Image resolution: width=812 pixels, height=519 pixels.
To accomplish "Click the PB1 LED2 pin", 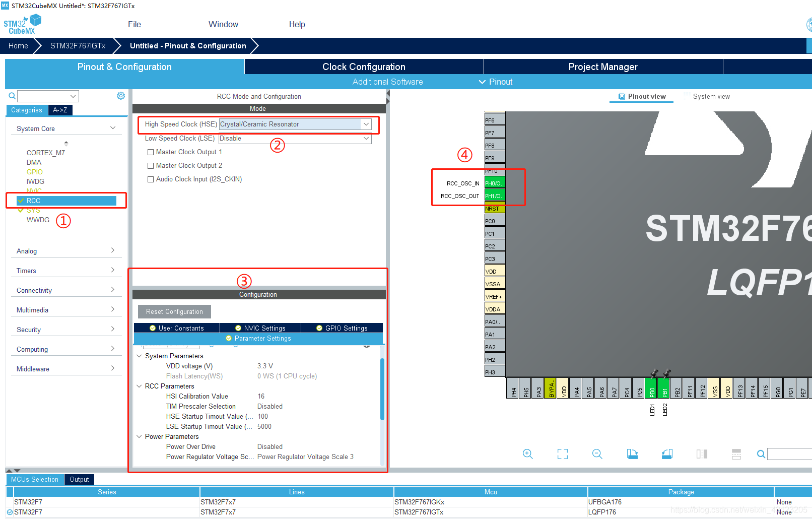I will pos(664,388).
